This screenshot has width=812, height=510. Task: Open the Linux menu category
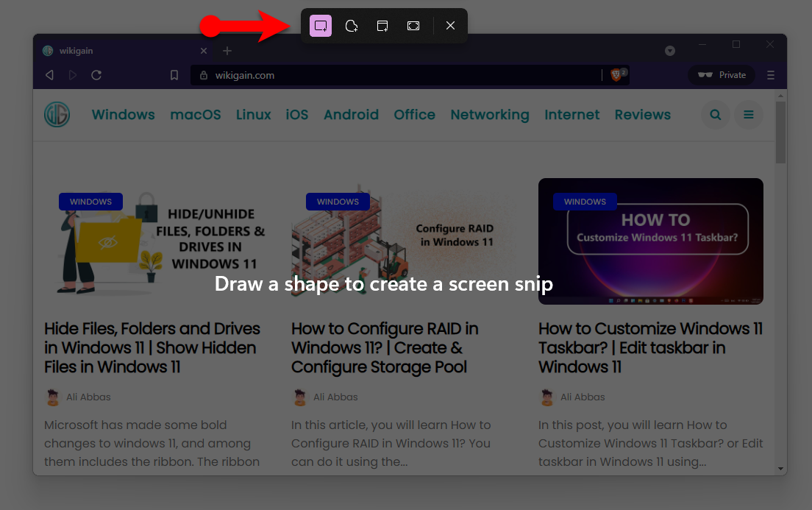tap(254, 115)
